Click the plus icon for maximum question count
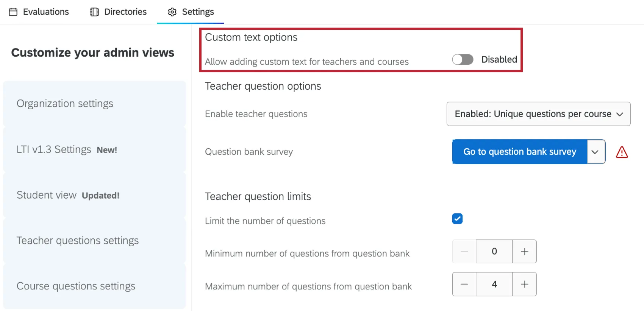 [x=525, y=284]
